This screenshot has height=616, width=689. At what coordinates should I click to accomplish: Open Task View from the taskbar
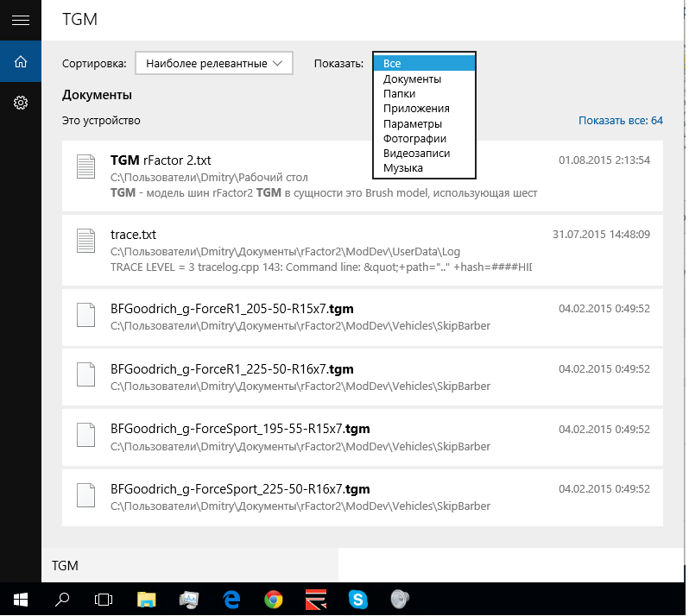104,598
